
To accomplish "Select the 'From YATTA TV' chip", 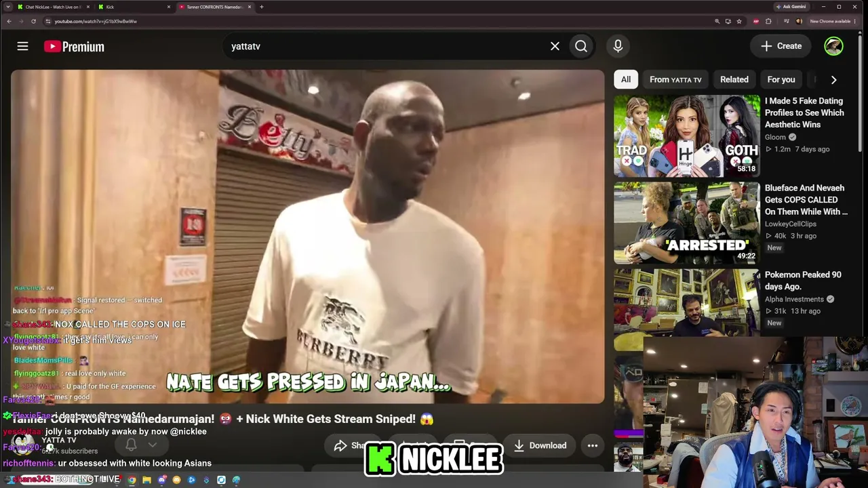I will tap(675, 79).
